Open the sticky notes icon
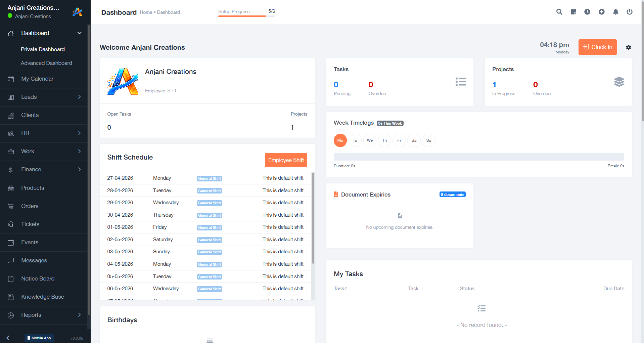The image size is (644, 343). click(573, 12)
